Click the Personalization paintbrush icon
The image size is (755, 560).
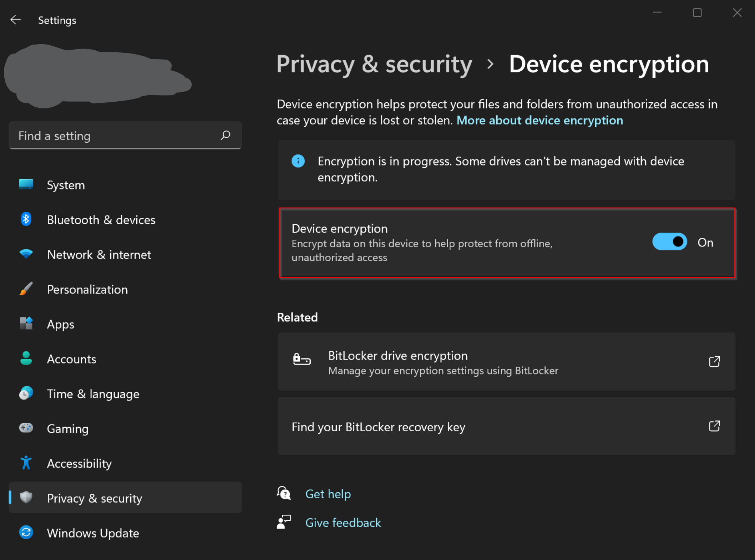pos(26,289)
